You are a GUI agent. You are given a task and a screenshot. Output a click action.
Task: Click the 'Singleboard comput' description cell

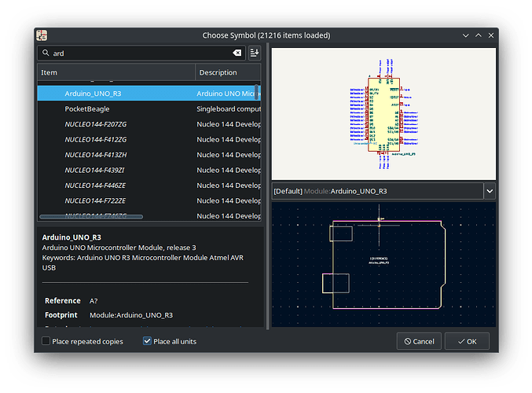[x=229, y=109]
